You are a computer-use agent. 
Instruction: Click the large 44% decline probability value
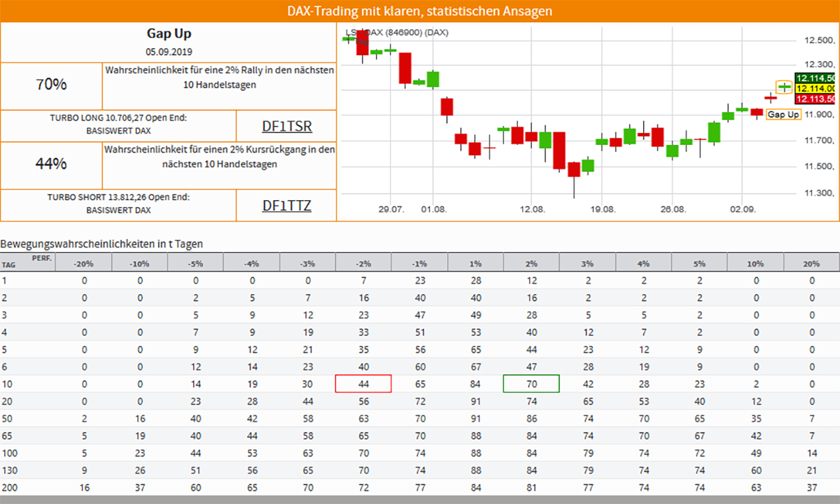(x=51, y=164)
